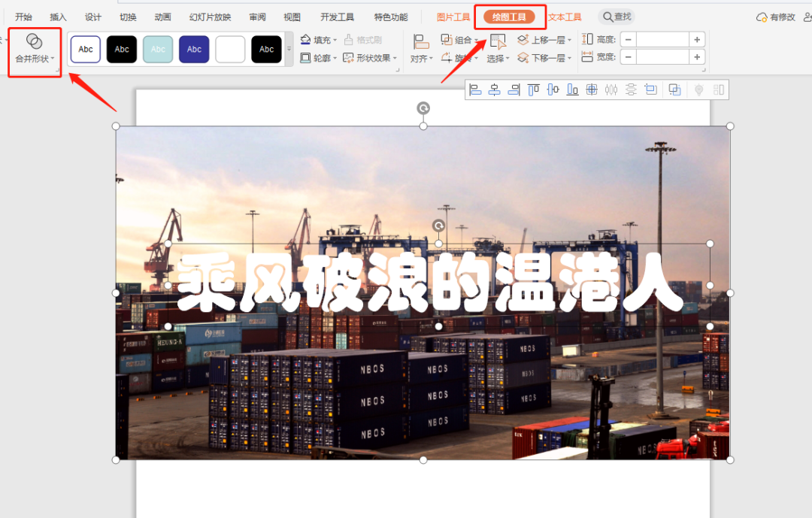Viewport: 812px width, 518px height.
Task: Switch to the 开始 tab
Action: click(x=23, y=17)
